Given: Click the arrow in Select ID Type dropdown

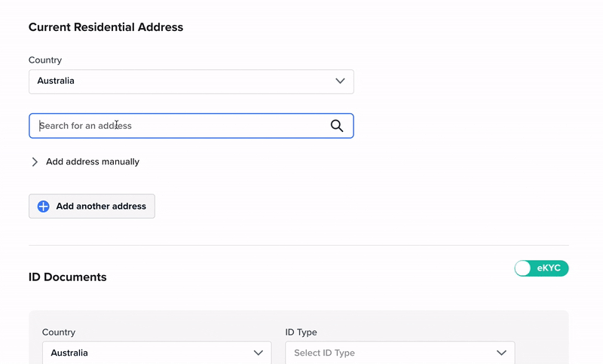Looking at the screenshot, I should 501,353.
